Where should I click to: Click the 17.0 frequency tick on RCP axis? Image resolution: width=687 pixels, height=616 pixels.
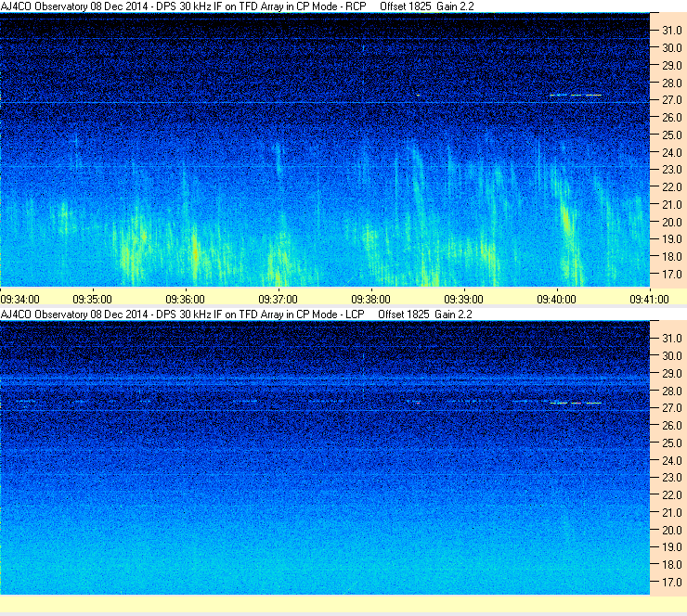coord(672,275)
